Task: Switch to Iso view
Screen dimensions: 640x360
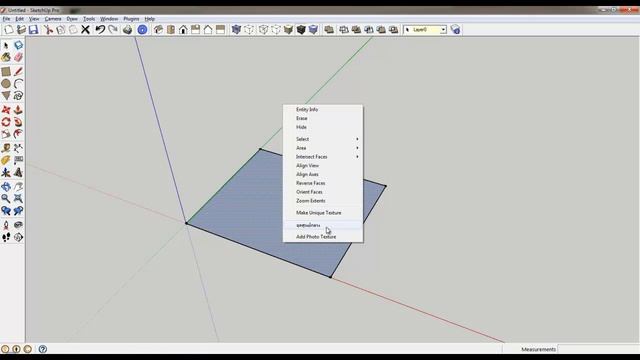Action: click(x=158, y=29)
